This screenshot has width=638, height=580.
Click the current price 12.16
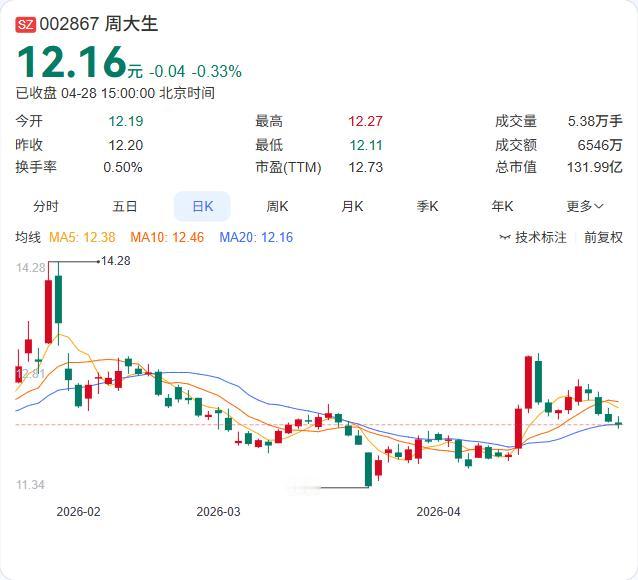click(71, 62)
